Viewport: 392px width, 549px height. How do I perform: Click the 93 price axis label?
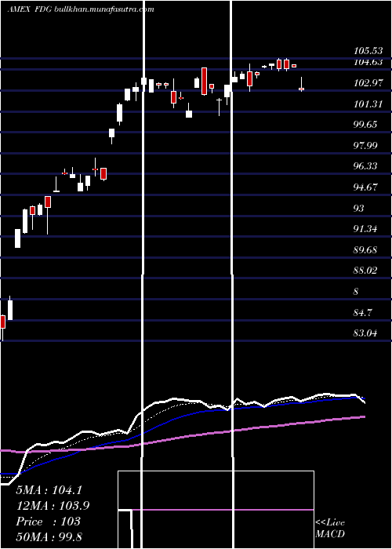point(359,209)
